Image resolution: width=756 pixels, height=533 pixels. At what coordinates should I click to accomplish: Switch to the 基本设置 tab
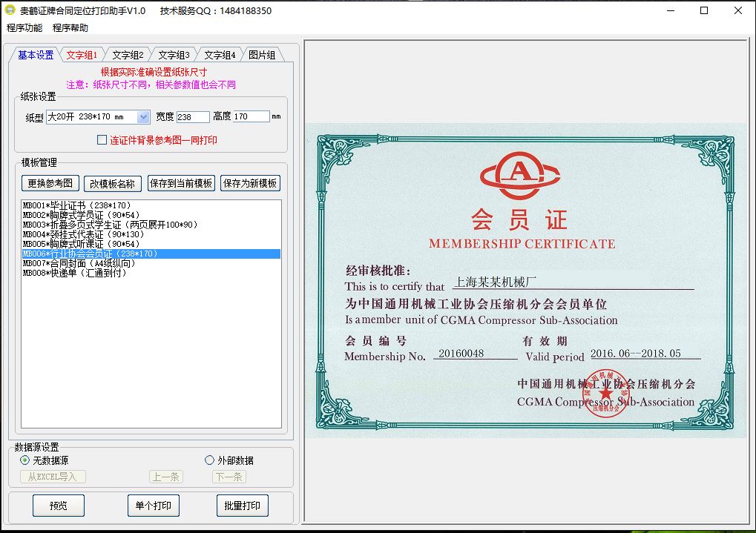click(36, 55)
